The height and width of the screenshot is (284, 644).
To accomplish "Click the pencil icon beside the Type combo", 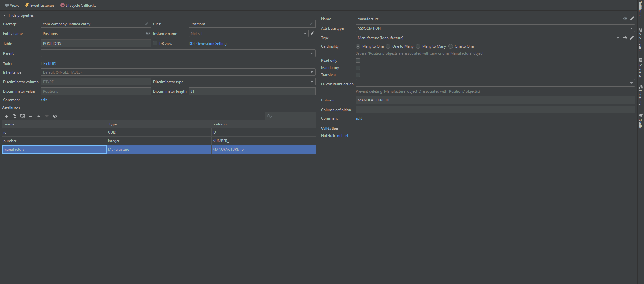I will (632, 38).
